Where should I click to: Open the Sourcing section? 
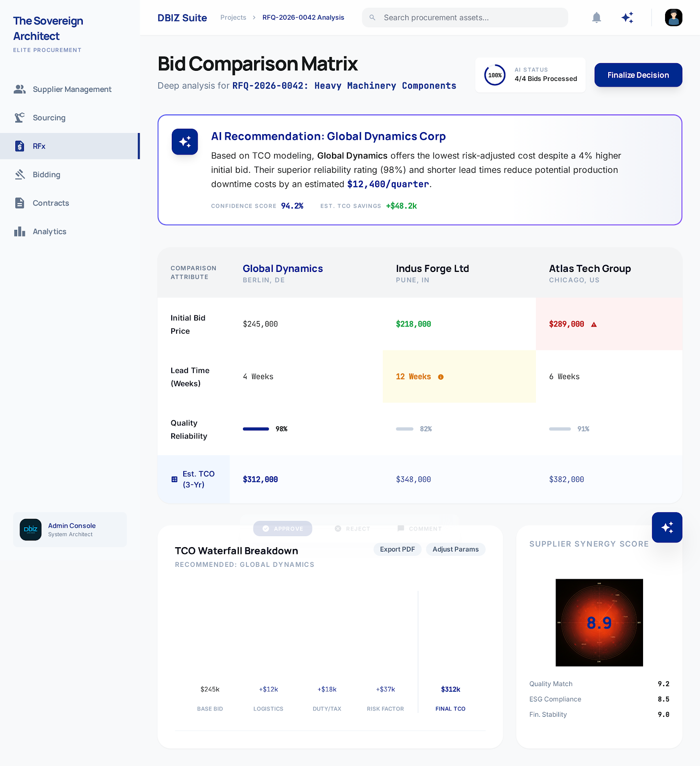pyautogui.click(x=70, y=118)
